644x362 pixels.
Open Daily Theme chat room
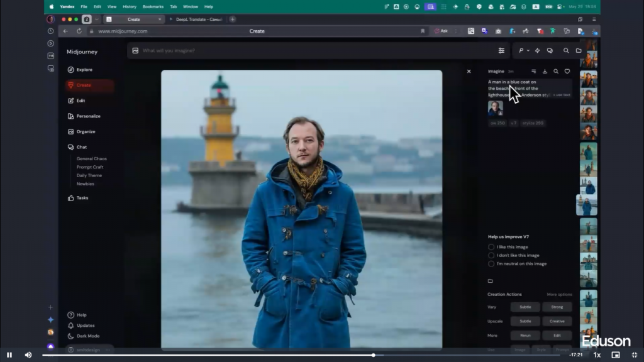[89, 176]
